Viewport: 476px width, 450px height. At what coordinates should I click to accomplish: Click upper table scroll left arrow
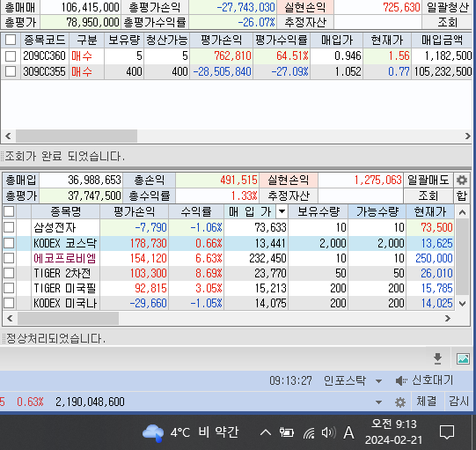8,136
